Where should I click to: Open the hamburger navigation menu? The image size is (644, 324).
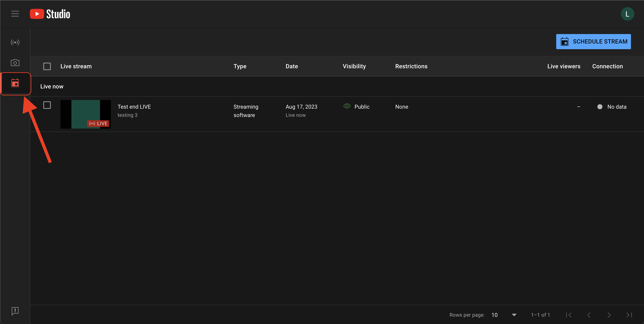[x=15, y=14]
